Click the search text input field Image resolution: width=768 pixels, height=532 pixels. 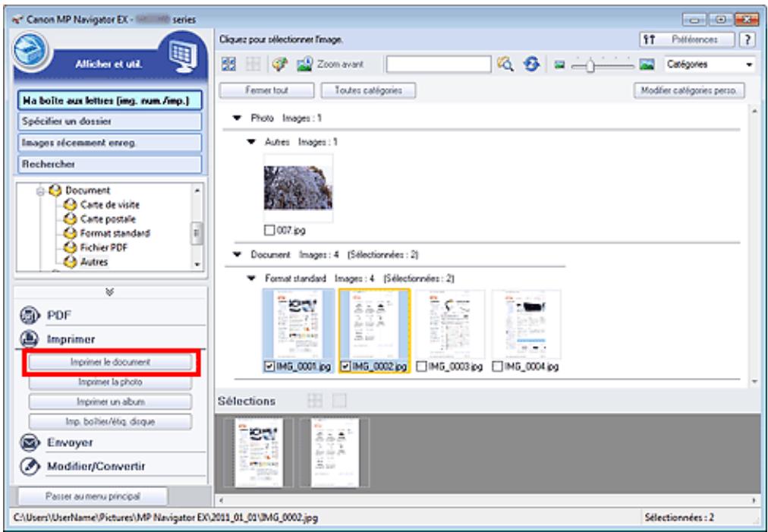[439, 65]
